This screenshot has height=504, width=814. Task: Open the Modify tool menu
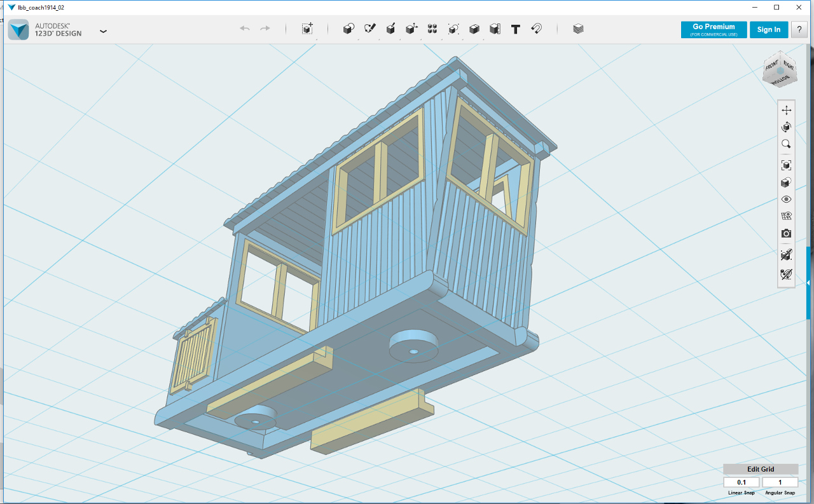pos(411,29)
